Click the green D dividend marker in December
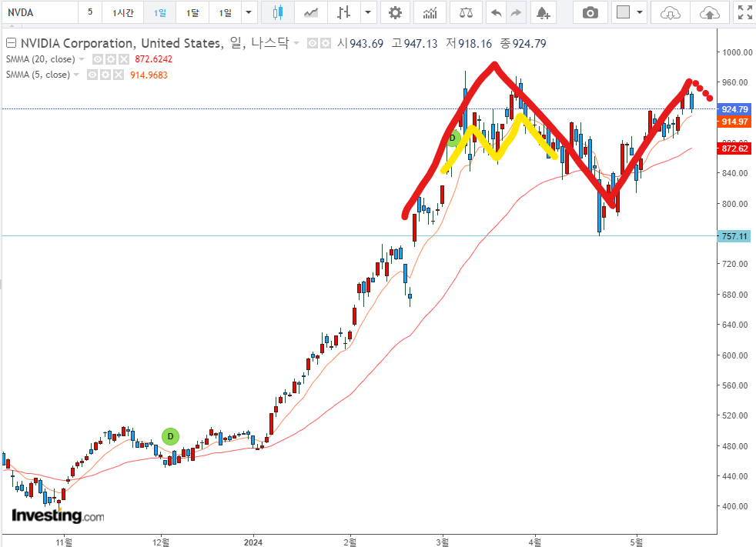Image resolution: width=756 pixels, height=547 pixels. (170, 436)
